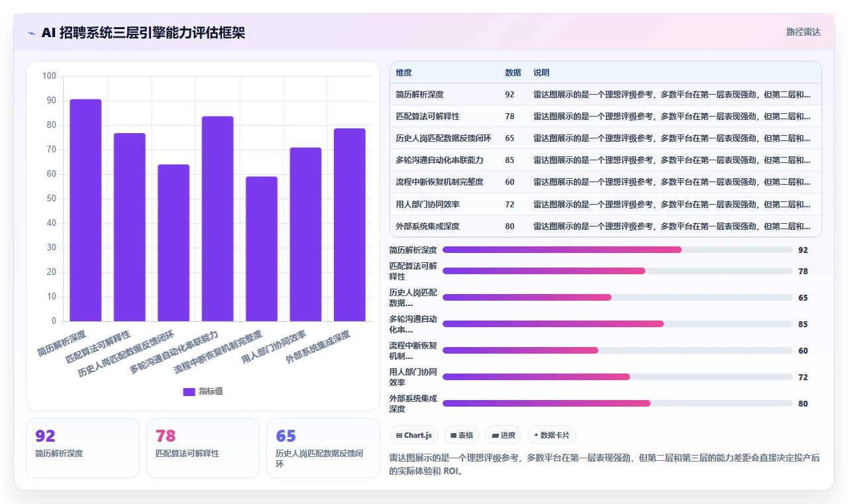Open the stat card showing 92 简历解析深度
The height and width of the screenshot is (504, 848).
83,448
